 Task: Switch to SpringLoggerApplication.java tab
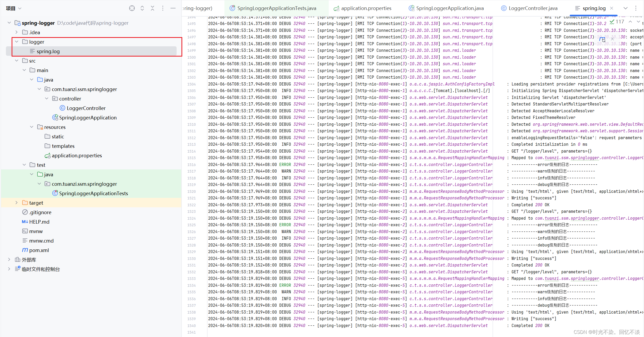click(x=446, y=8)
